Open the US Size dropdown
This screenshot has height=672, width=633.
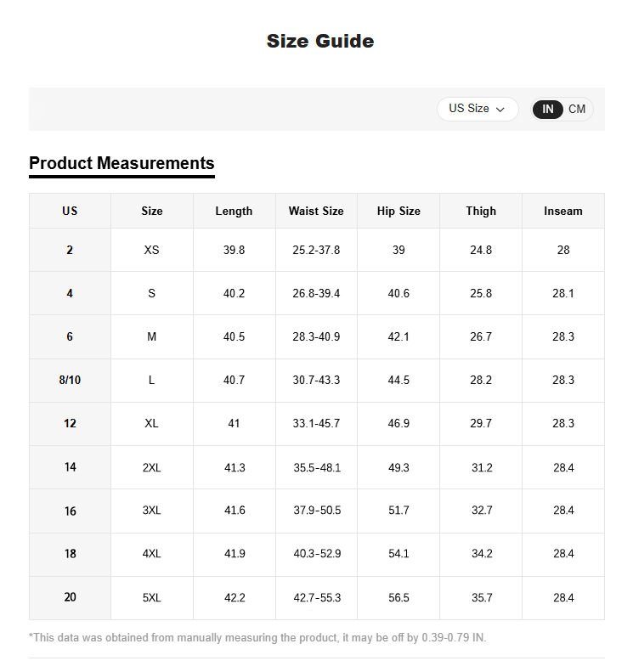(477, 109)
